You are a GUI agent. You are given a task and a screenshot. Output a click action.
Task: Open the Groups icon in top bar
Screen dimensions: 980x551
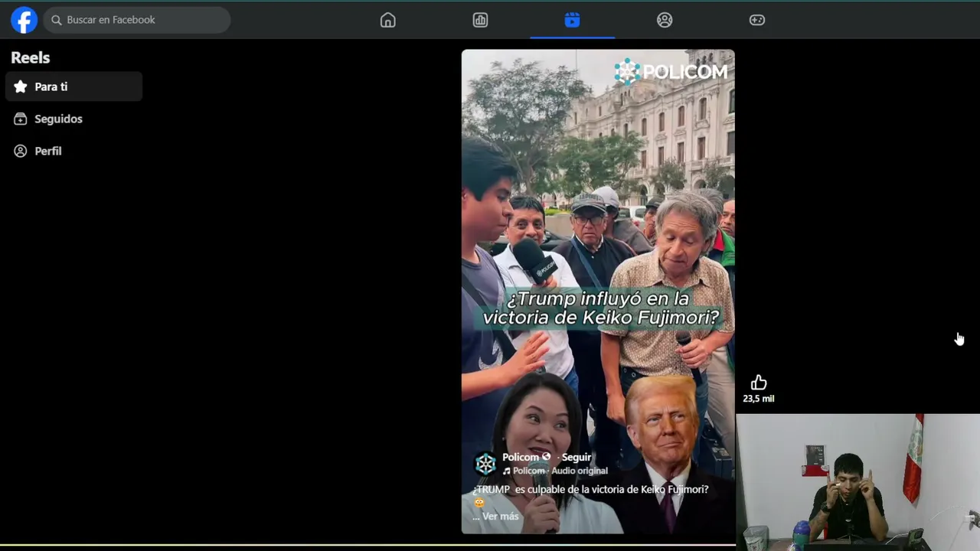pyautogui.click(x=665, y=20)
